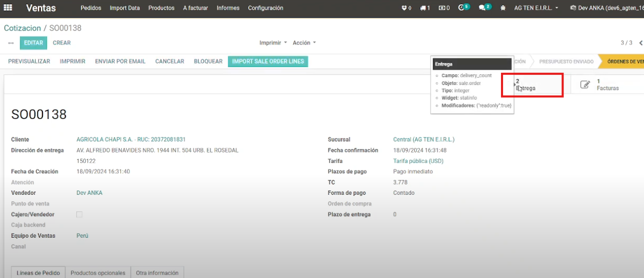The height and width of the screenshot is (278, 644).
Task: Expand the Imprimir dropdown
Action: click(273, 43)
